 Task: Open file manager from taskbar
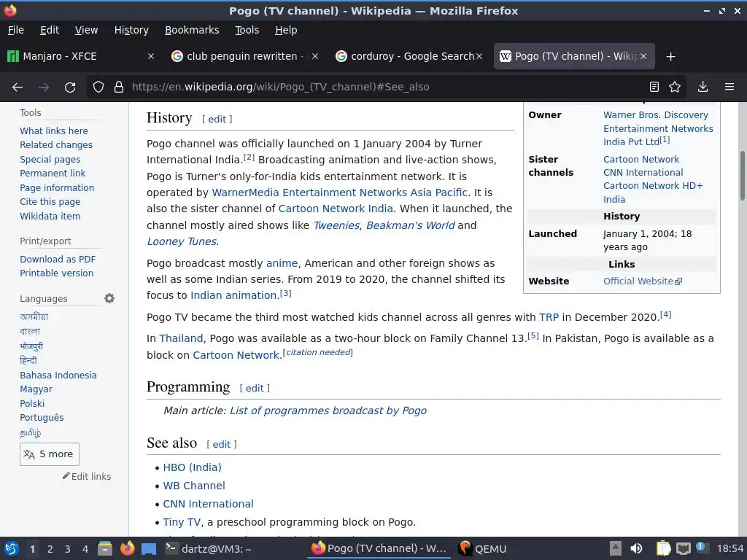pyautogui.click(x=105, y=548)
